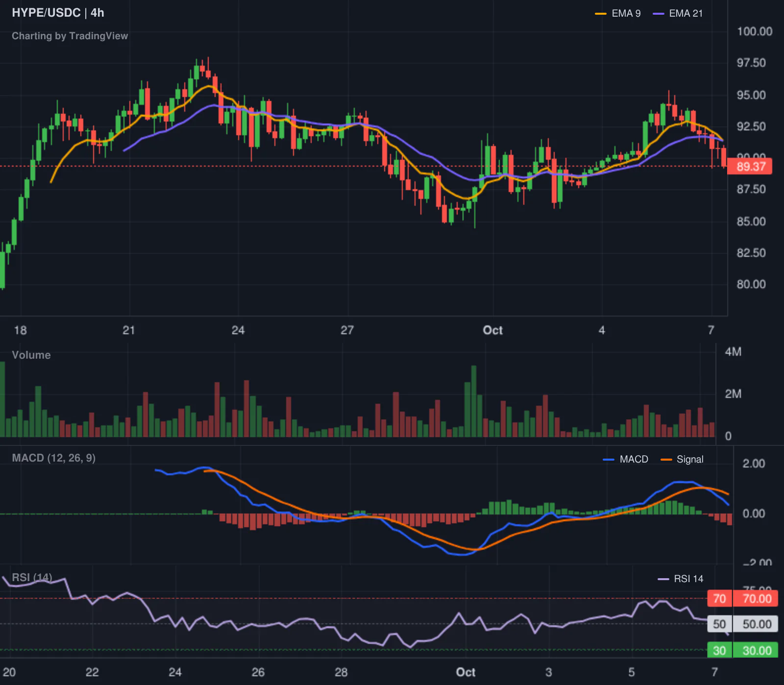Click the HYPE/USDC | 4h chart title

click(58, 13)
